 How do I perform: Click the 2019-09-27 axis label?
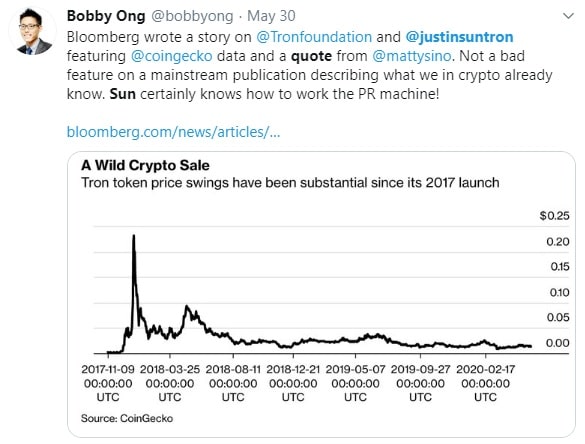click(420, 383)
